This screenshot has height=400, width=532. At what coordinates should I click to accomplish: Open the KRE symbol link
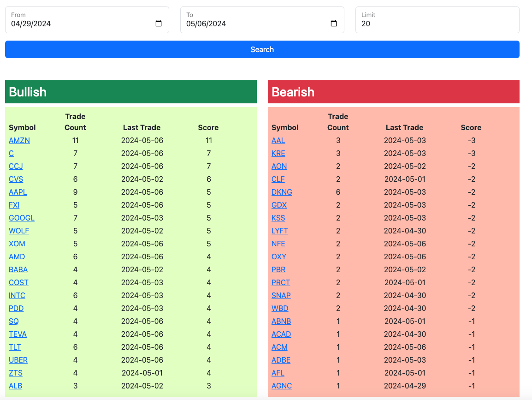(278, 154)
